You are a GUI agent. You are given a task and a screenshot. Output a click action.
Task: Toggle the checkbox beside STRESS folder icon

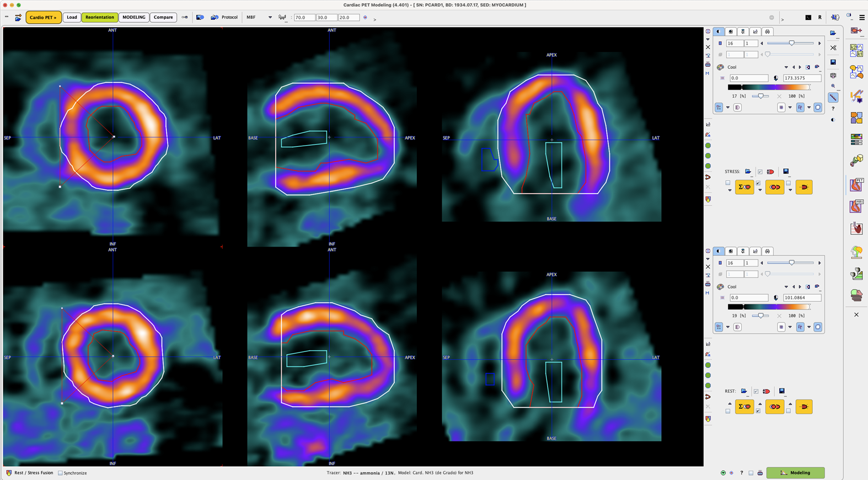tap(760, 172)
